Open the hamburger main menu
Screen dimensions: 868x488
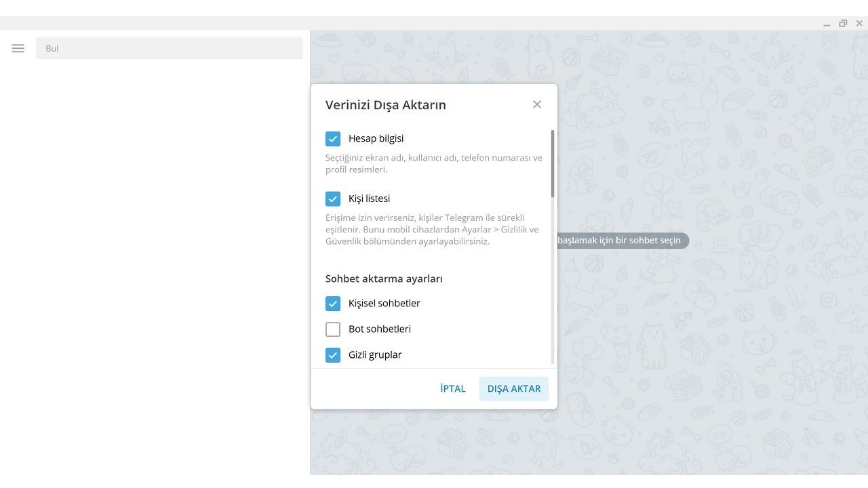click(x=18, y=48)
